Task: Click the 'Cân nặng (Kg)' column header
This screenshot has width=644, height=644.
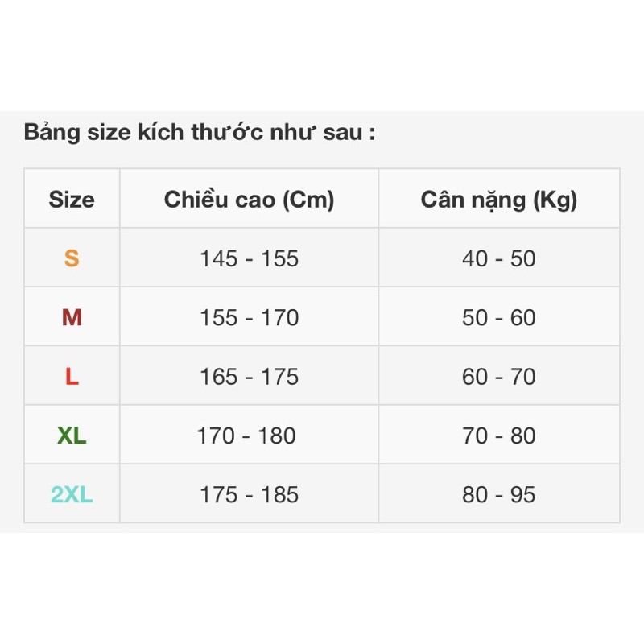Action: click(499, 200)
